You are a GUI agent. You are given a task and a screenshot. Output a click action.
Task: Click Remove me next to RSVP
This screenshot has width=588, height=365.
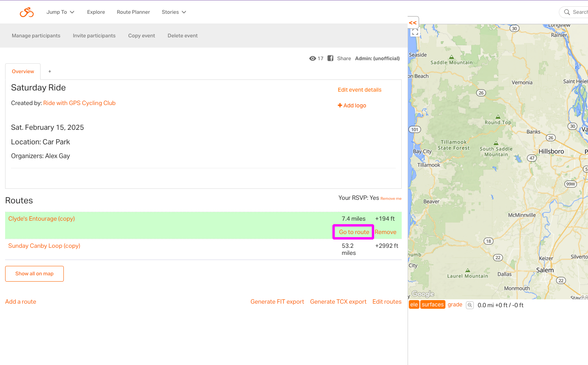[391, 199]
